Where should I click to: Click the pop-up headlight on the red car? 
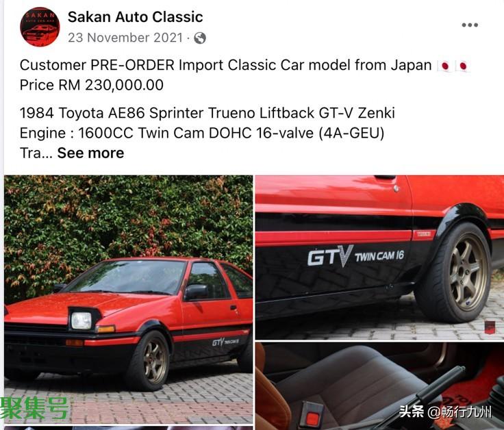82,319
